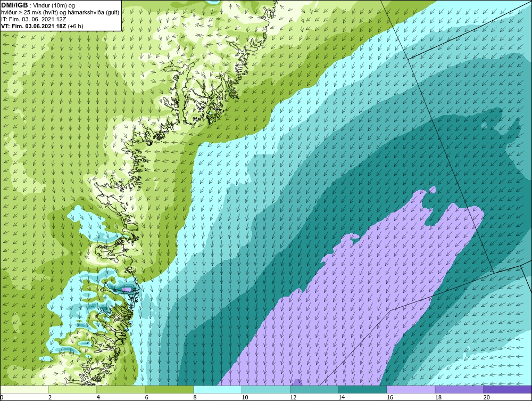The width and height of the screenshot is (532, 401).
Task: Click the 8–10 m/s legend color swatch
Action: (218, 389)
